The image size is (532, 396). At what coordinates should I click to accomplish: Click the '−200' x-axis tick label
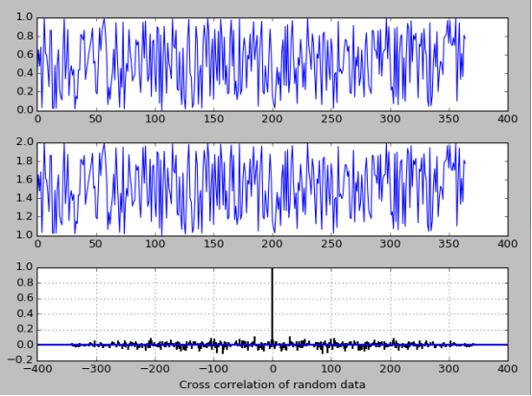[155, 369]
